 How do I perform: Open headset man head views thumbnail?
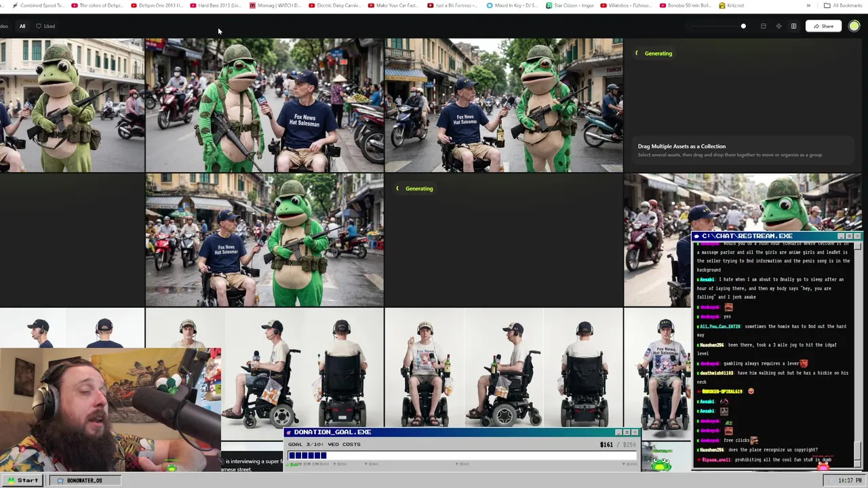pos(72,328)
